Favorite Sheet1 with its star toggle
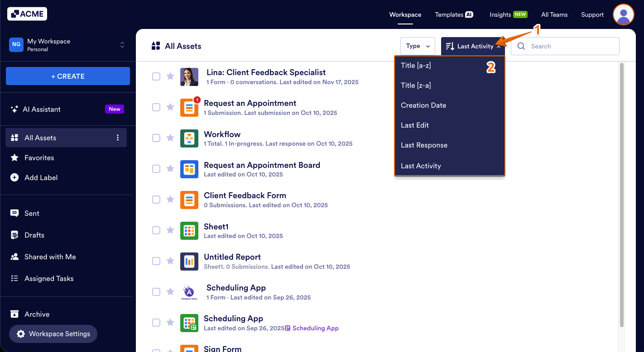The width and height of the screenshot is (644, 352). (x=170, y=230)
